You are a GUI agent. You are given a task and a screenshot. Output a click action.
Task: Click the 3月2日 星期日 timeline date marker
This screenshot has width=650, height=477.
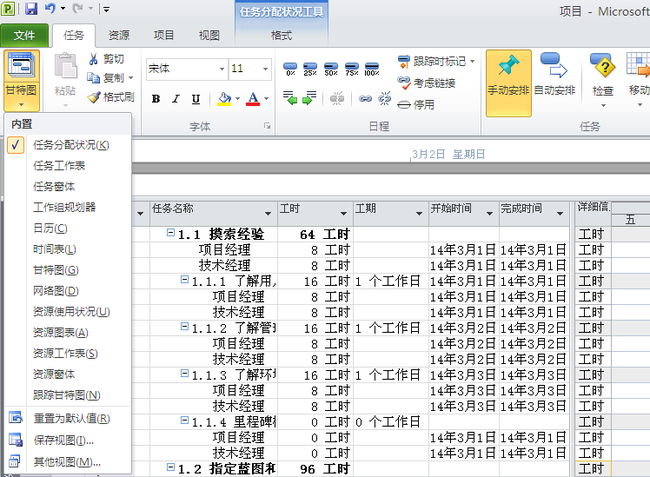448,154
